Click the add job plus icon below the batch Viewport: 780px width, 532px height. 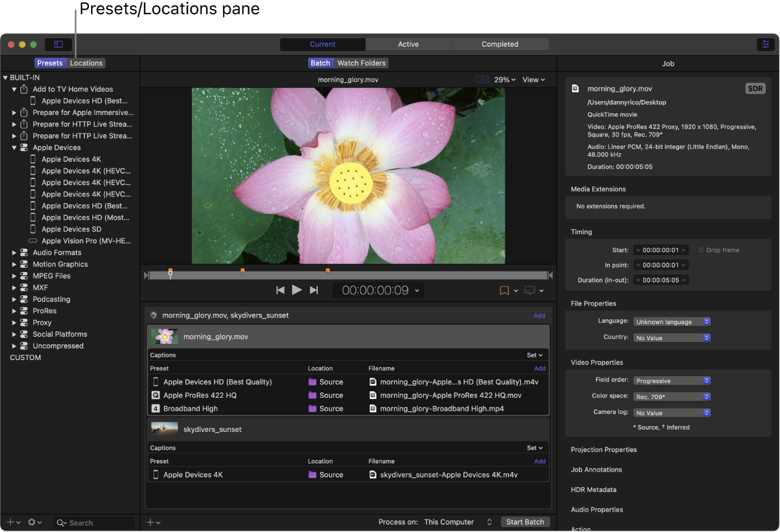[152, 522]
